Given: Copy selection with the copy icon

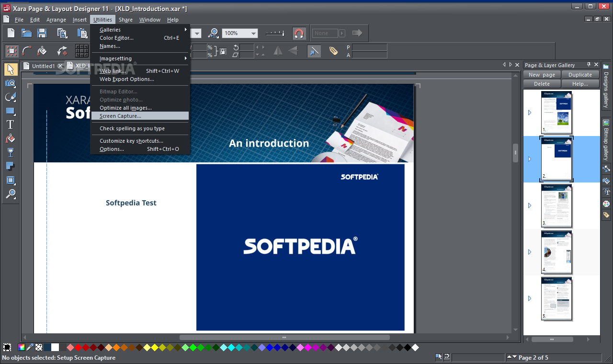Looking at the screenshot, I should [x=62, y=33].
